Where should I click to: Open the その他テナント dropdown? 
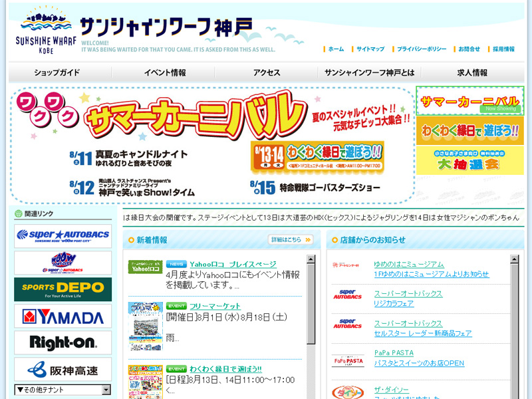(63, 390)
